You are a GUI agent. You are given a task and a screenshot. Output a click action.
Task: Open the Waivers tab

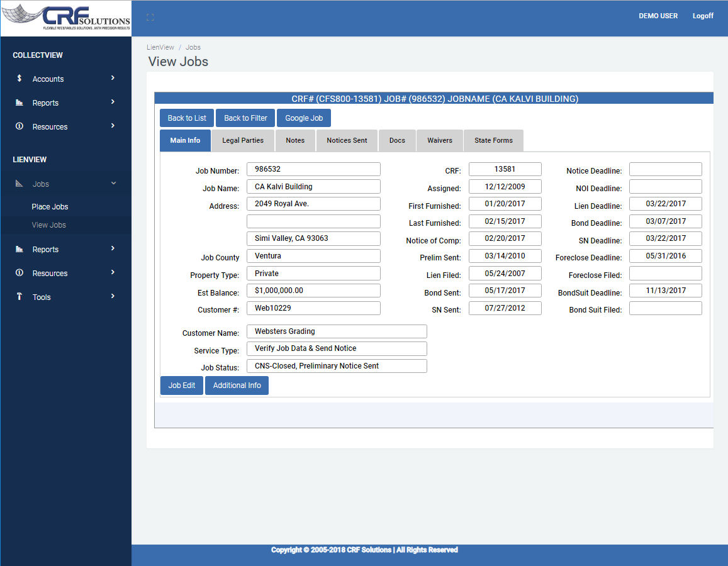440,141
